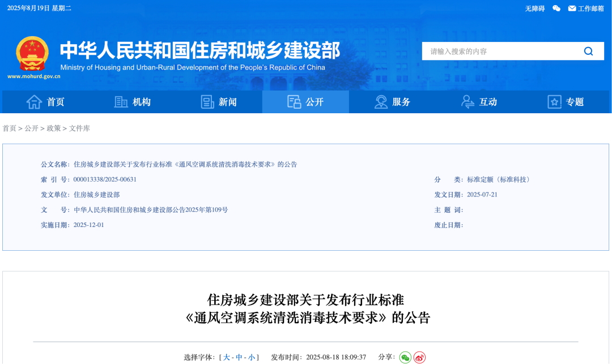Screen dimensions: 612x364
Task: Open WeChat icon in top bar
Action: pyautogui.click(x=556, y=8)
